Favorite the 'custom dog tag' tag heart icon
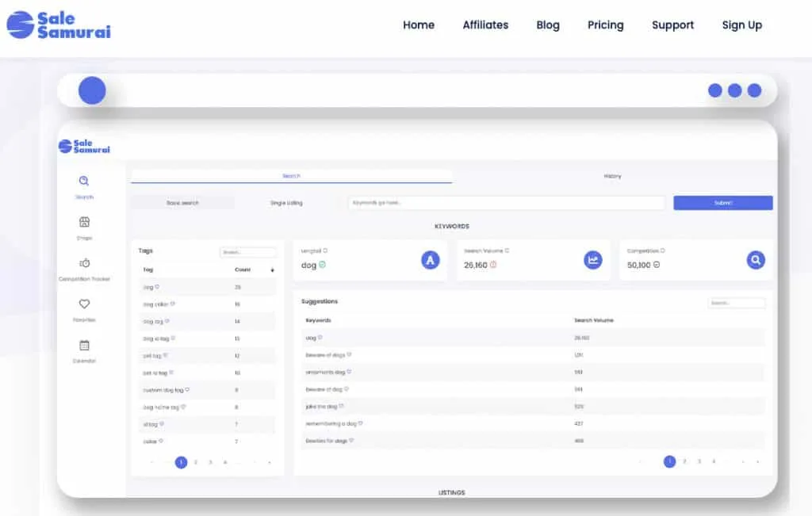812x516 pixels. click(x=187, y=390)
